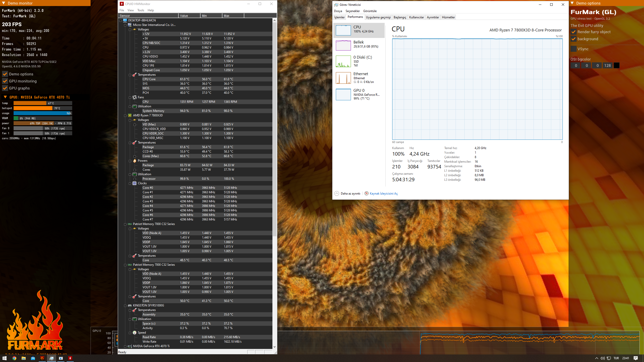
Task: Uncheck the GPU monitoring checkbox
Action: click(5, 81)
